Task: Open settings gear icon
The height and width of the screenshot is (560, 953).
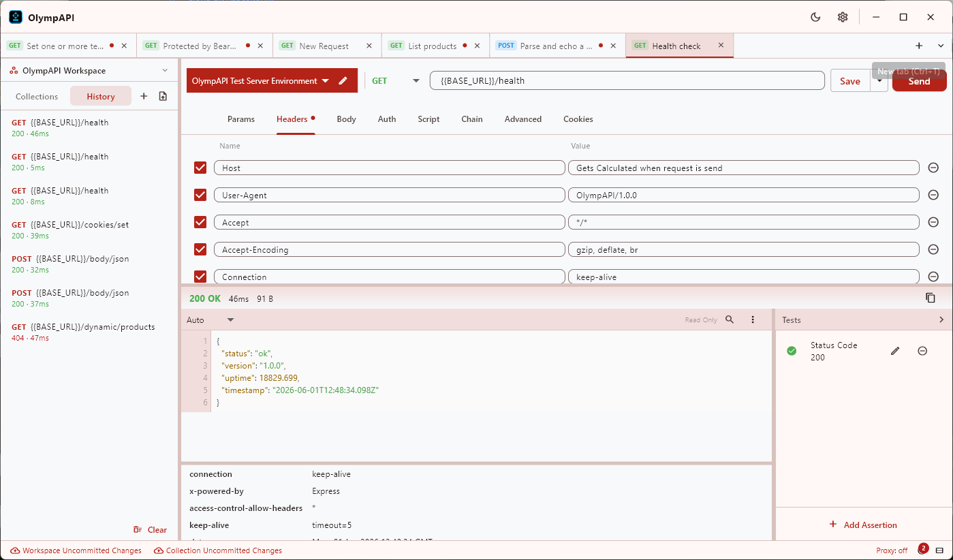Action: (x=843, y=17)
